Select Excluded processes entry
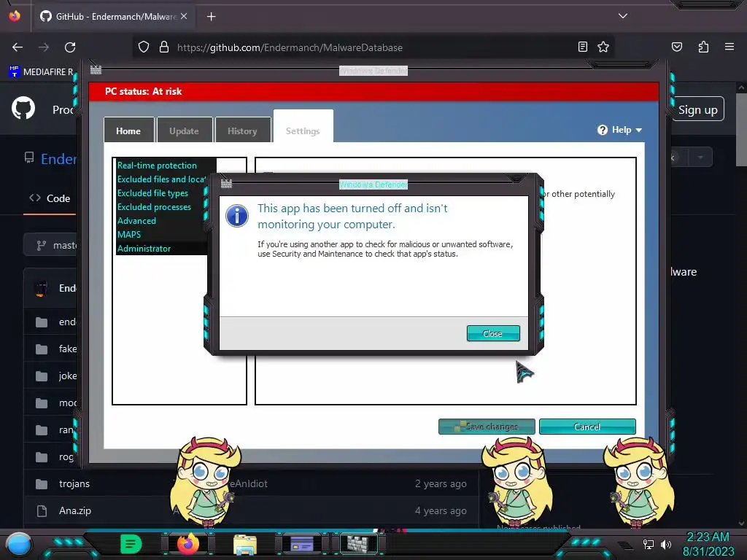747x560 pixels. (155, 206)
